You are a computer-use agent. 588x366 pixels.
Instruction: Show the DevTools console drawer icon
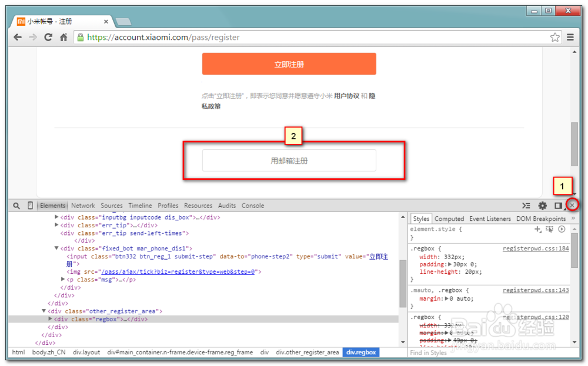(x=526, y=206)
